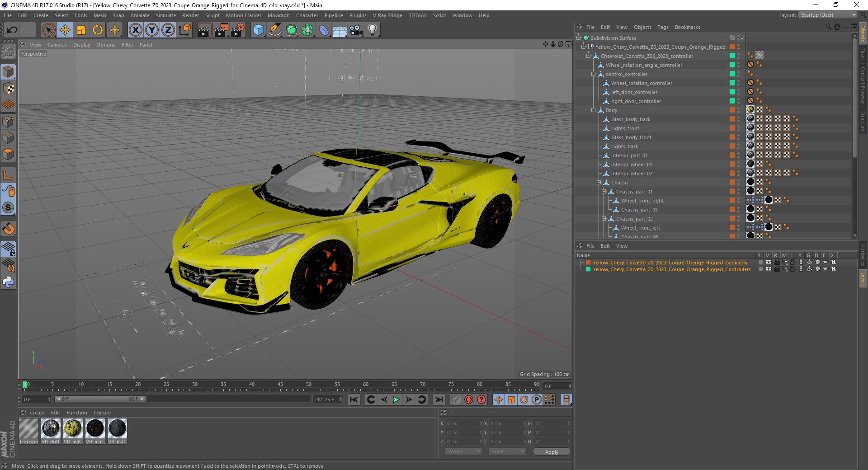Click the Apply button
This screenshot has width=868, height=470.
tap(552, 451)
